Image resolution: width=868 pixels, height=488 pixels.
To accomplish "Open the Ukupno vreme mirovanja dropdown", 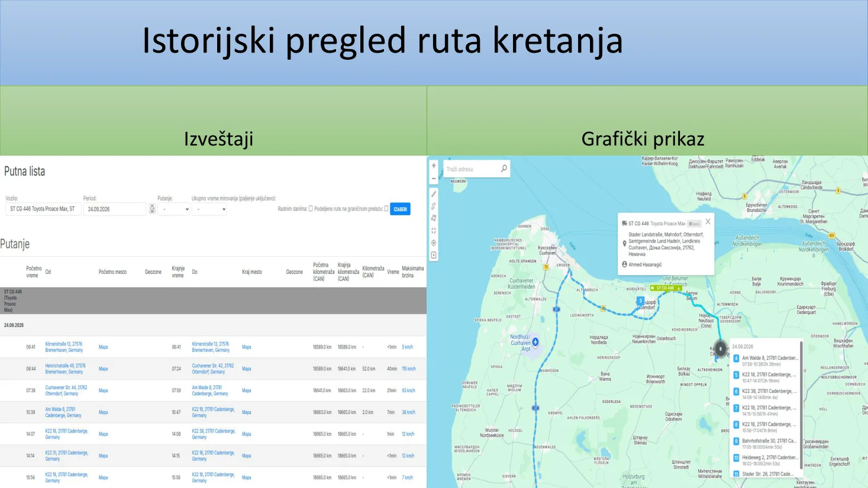I will pyautogui.click(x=208, y=209).
